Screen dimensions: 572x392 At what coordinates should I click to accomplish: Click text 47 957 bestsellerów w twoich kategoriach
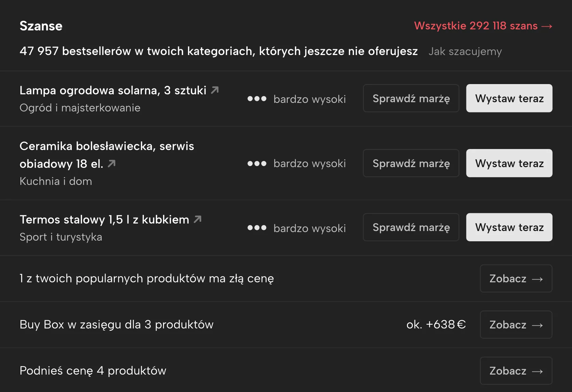(136, 51)
